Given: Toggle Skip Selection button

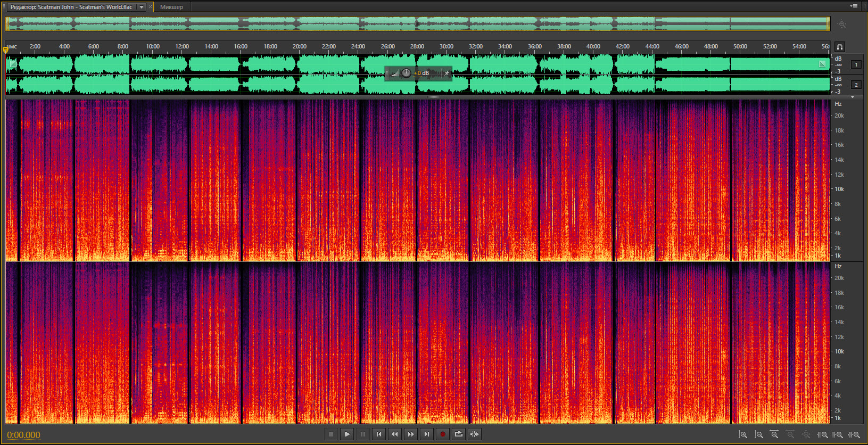Looking at the screenshot, I should (475, 434).
